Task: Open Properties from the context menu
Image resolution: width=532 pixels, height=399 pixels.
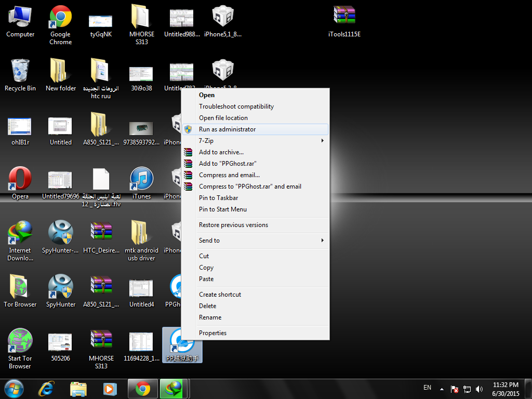Action: click(x=256, y=333)
